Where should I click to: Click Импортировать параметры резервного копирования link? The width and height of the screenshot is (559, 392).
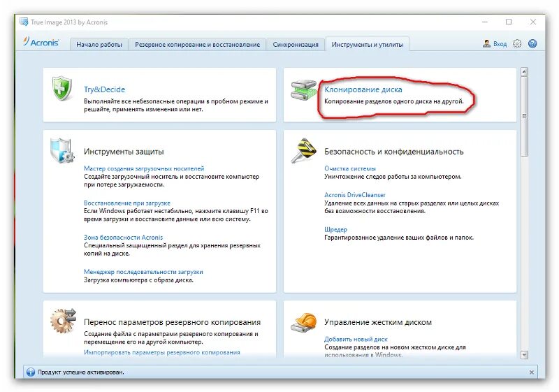point(162,352)
